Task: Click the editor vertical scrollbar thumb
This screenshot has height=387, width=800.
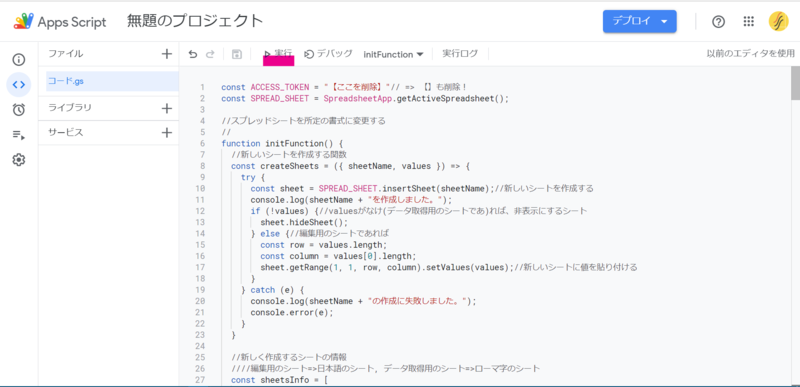Action: coord(795,83)
